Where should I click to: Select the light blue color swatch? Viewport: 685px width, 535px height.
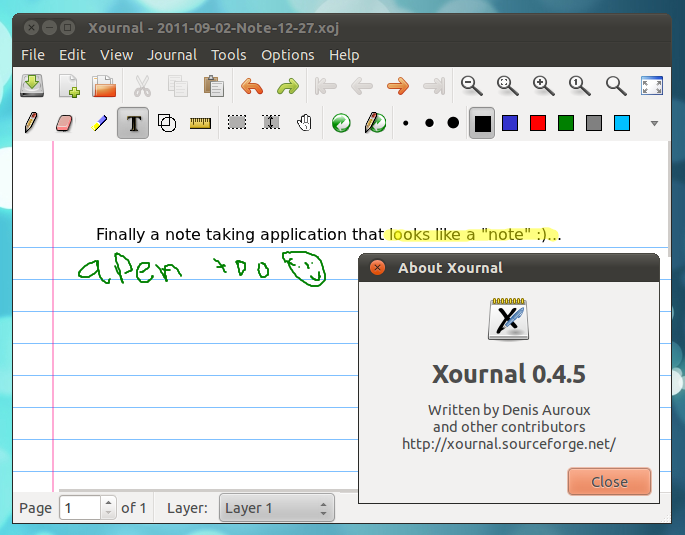(x=622, y=123)
